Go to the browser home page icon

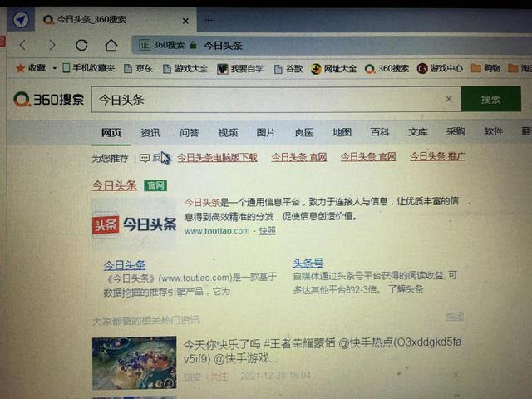point(111,45)
